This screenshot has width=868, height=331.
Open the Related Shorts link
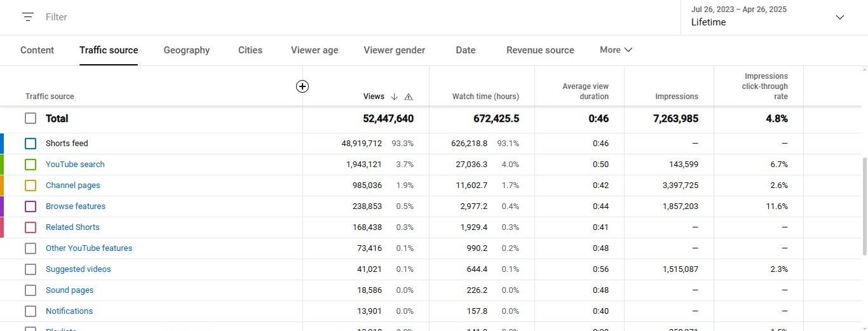(x=72, y=227)
